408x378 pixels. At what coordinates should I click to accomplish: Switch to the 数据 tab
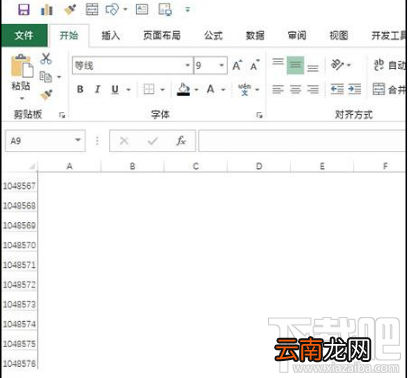pyautogui.click(x=255, y=35)
